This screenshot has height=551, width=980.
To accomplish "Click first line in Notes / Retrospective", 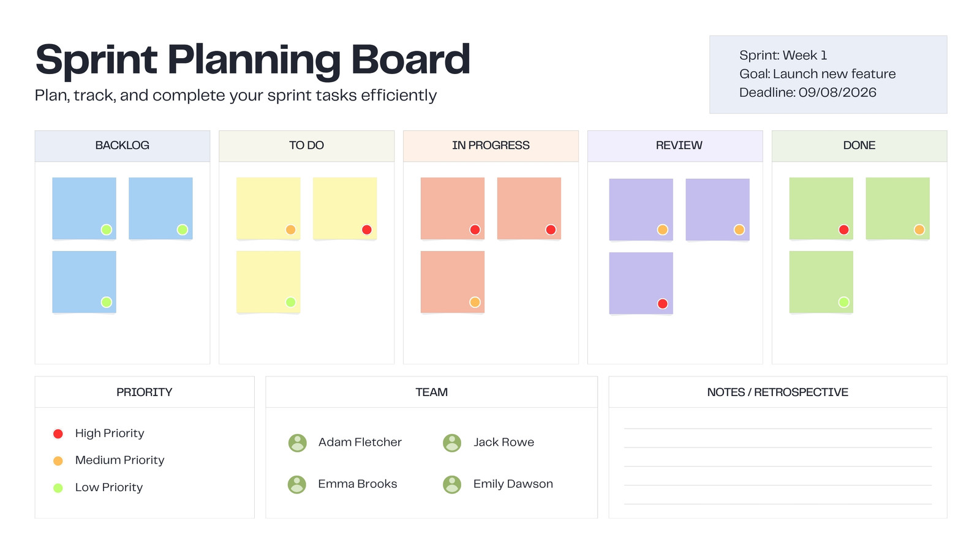I will point(778,428).
